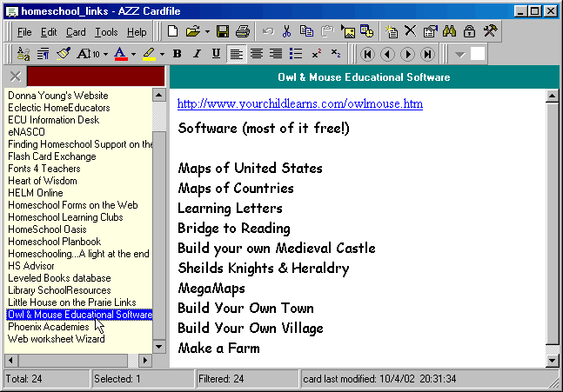Viewport: 563px width, 392px height.
Task: Go to the last card
Action: [427, 55]
